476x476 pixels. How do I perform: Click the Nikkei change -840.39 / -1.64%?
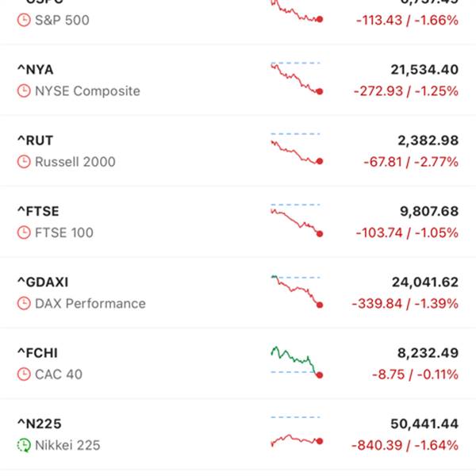pos(405,445)
